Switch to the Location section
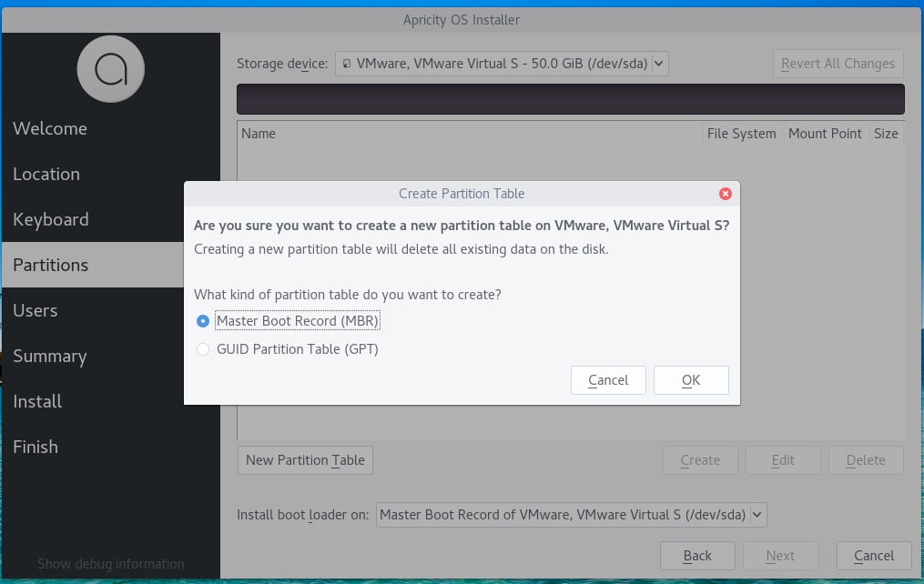Screen dimensions: 924x584 pos(46,174)
